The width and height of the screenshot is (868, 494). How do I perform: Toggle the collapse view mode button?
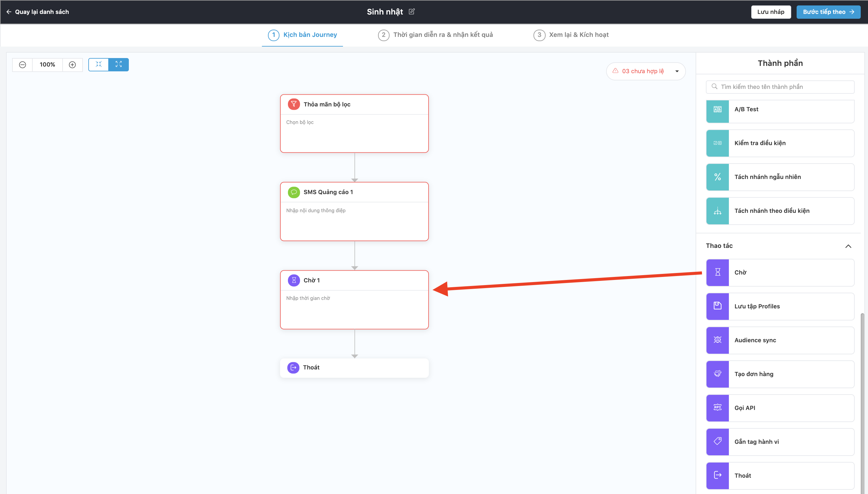[98, 64]
